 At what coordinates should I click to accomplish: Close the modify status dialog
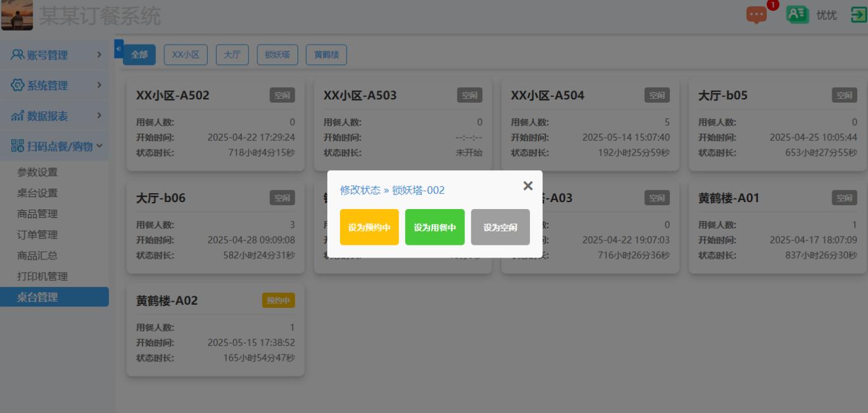527,185
